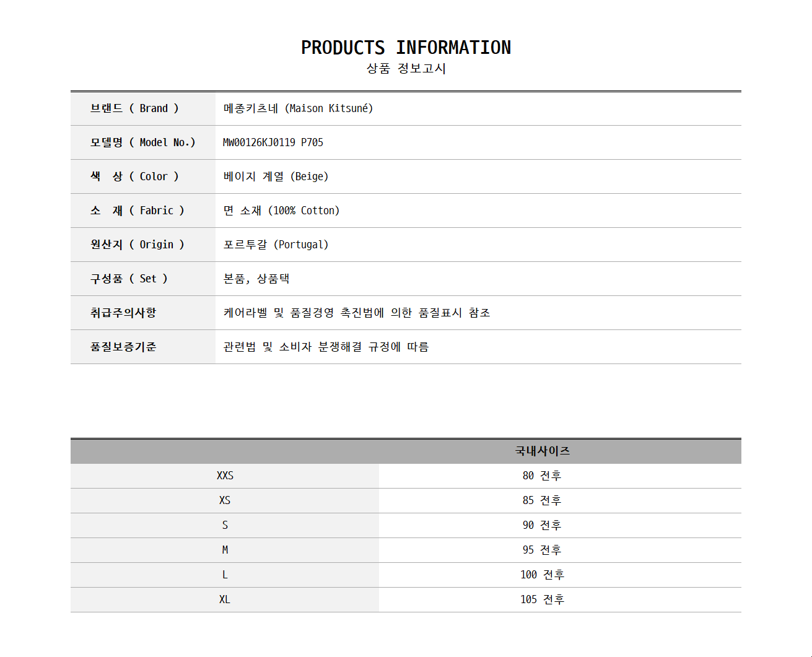Viewport: 812px width, 657px height.
Task: Click the 105 전후 size value
Action: pos(542,599)
